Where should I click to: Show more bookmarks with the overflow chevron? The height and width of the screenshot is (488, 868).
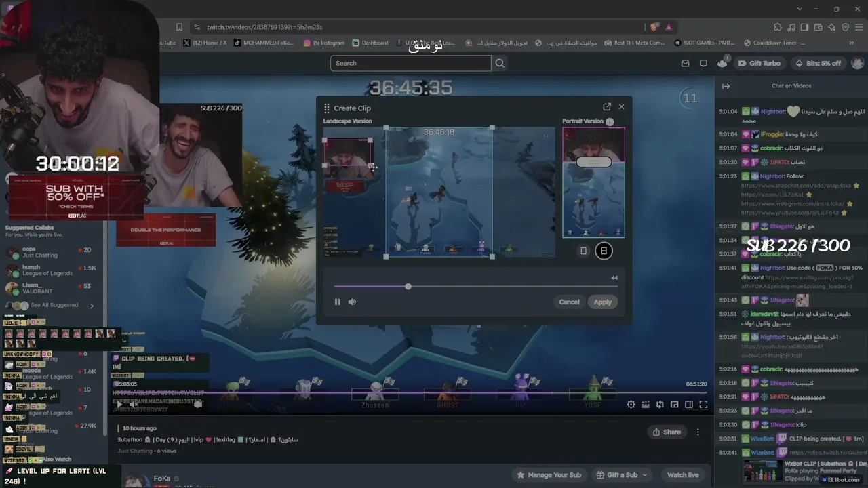(852, 43)
